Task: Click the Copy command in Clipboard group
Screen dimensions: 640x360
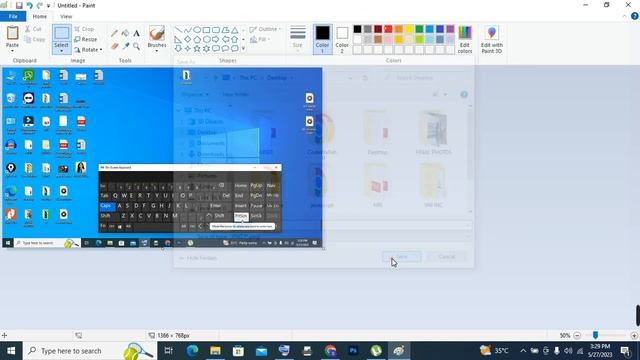Action: click(35, 40)
